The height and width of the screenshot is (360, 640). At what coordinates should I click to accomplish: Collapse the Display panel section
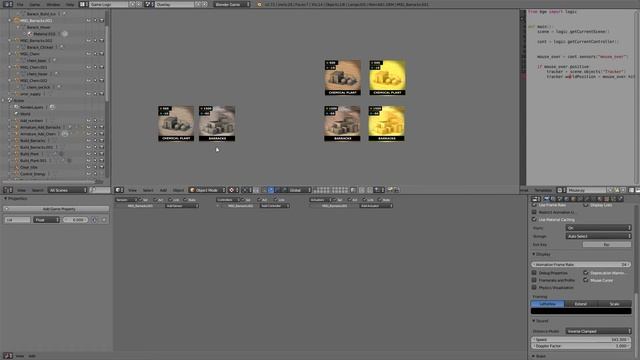(542, 254)
